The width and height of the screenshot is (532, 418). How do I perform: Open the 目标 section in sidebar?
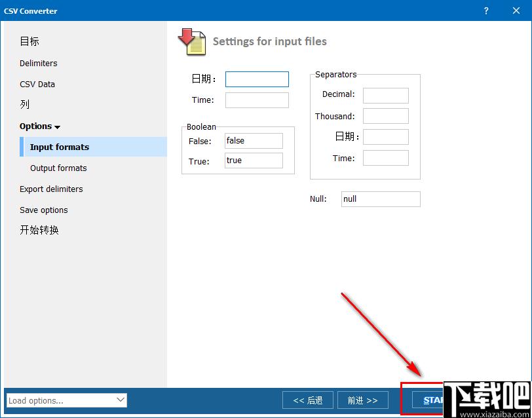(29, 41)
